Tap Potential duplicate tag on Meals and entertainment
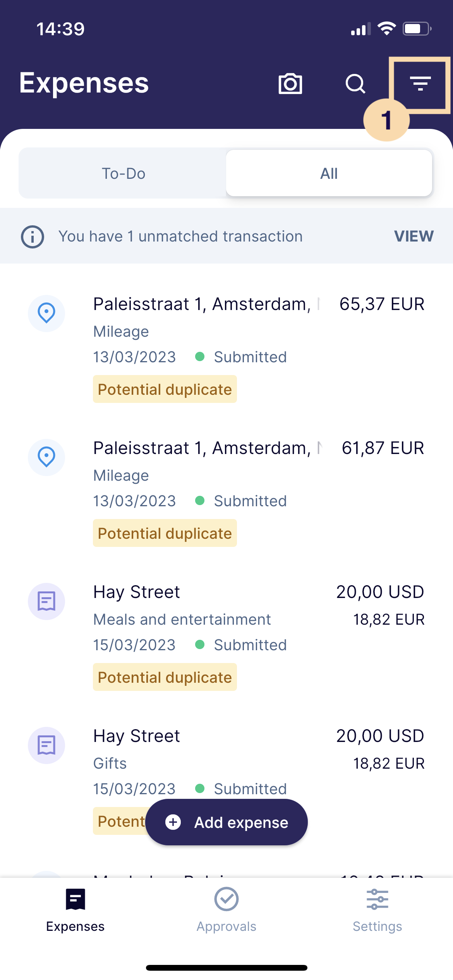The image size is (453, 980). pos(165,677)
